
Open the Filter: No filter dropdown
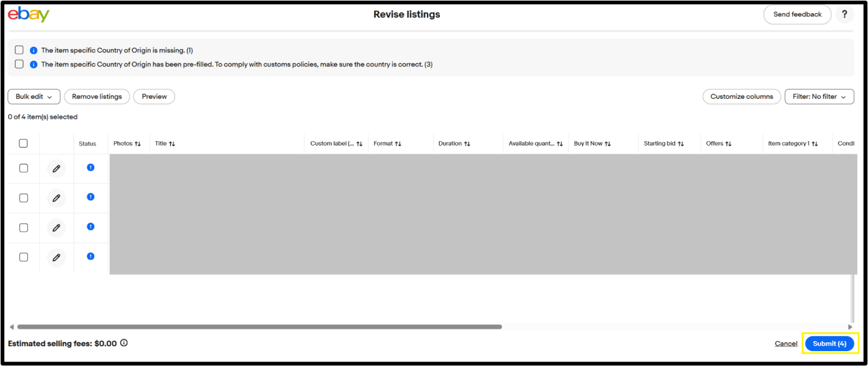point(819,96)
